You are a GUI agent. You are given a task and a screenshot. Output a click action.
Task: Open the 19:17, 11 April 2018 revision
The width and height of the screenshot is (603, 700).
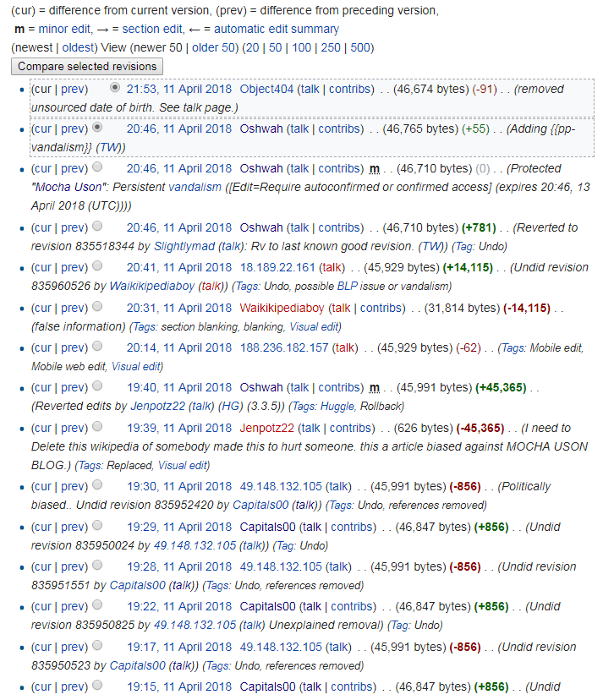[x=179, y=648]
